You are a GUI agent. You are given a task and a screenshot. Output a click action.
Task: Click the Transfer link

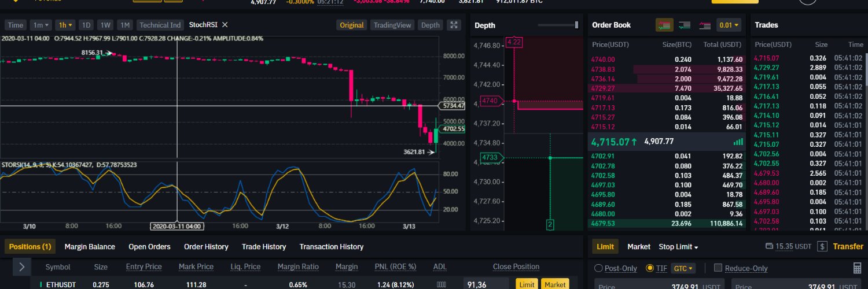coord(848,247)
